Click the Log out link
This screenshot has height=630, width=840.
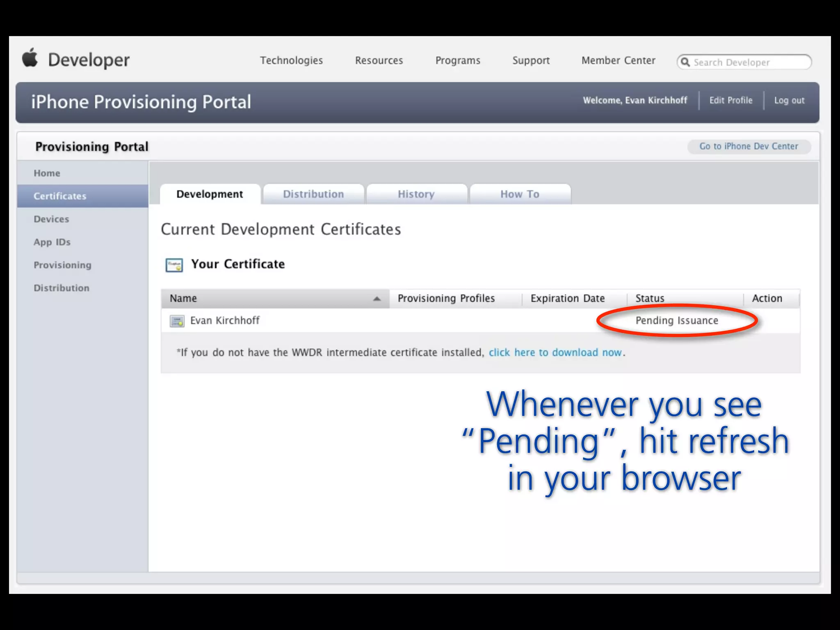[789, 100]
